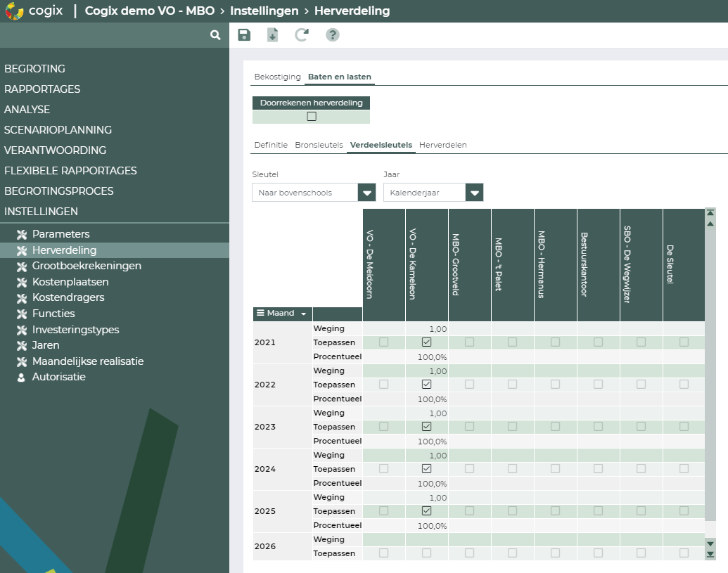728x573 pixels.
Task: Open the Grootboekrekeningen settings page
Action: tap(87, 266)
